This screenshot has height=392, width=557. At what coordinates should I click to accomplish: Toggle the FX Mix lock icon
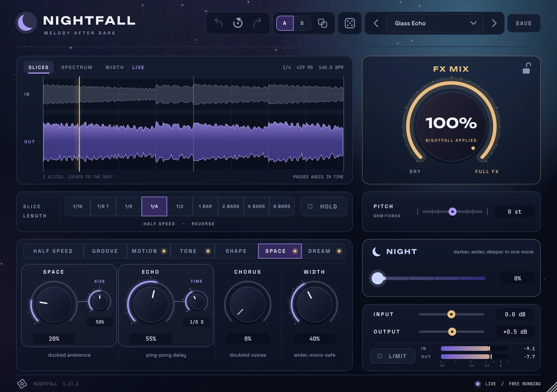click(526, 68)
